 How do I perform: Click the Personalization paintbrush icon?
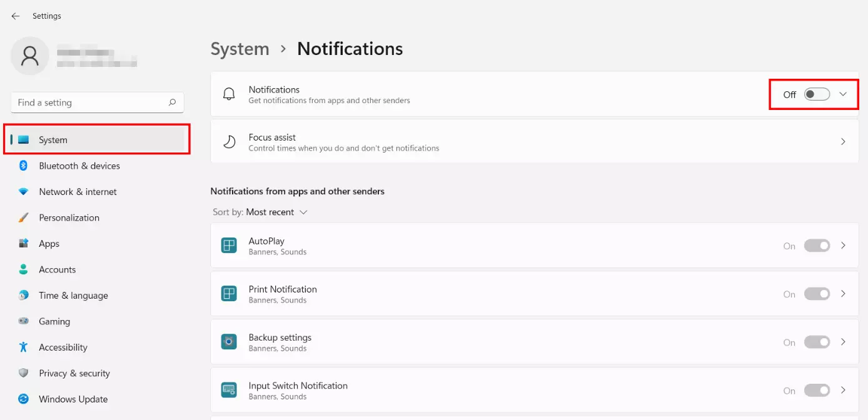tap(24, 217)
